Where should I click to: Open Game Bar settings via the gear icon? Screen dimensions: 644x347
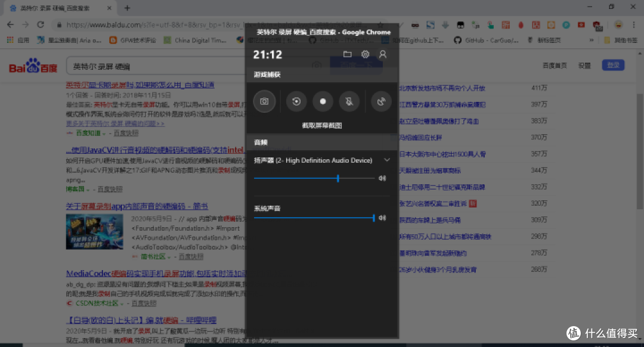click(365, 54)
